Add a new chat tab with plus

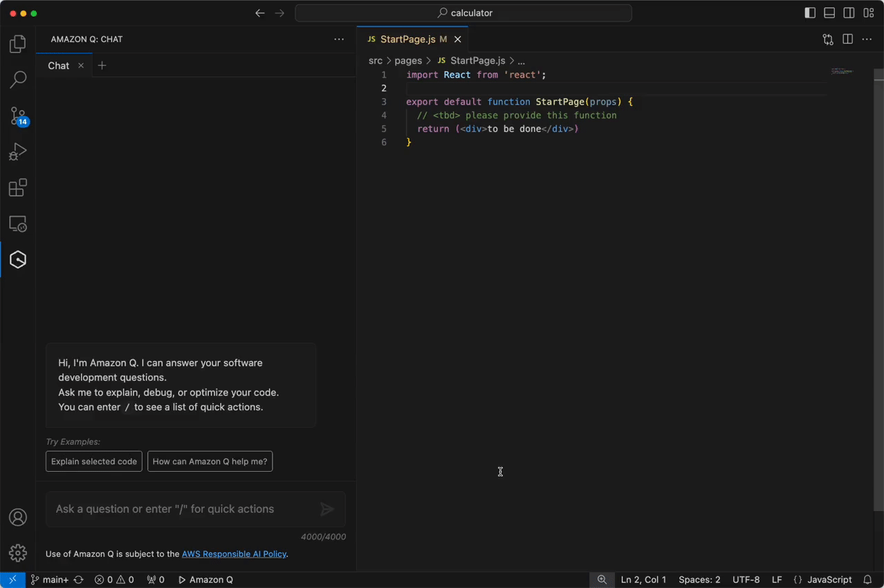[102, 66]
